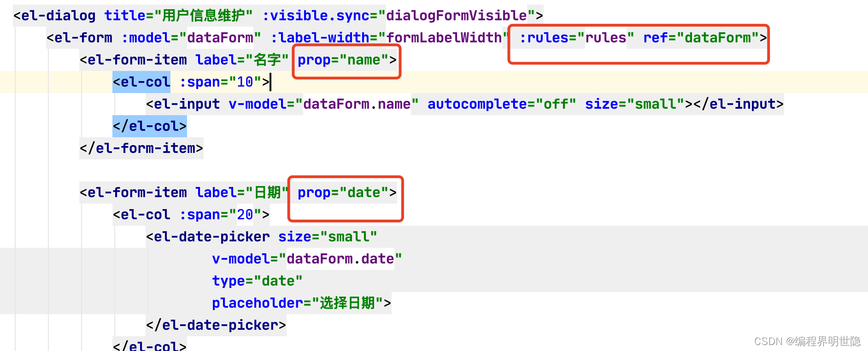Click the "dialogFormVisible" value
Image resolution: width=868 pixels, height=351 pixels.
457,16
